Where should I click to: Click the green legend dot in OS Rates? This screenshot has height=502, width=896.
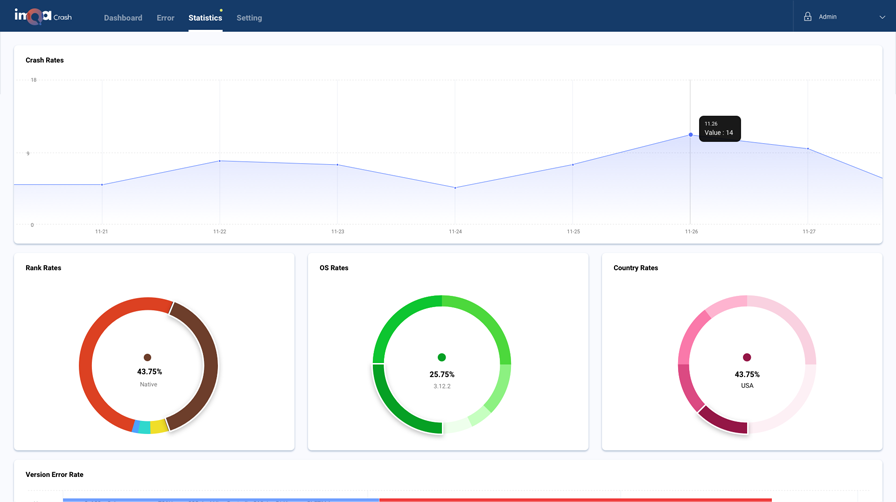point(442,357)
